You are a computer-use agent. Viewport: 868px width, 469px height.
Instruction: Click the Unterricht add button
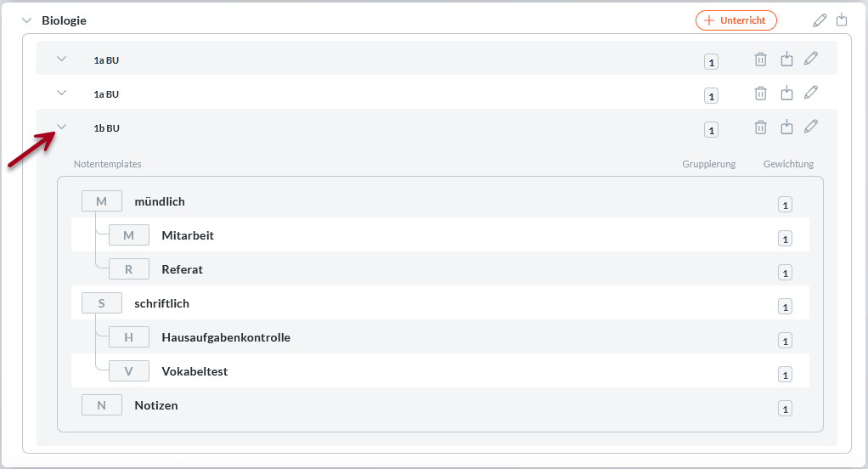click(736, 20)
